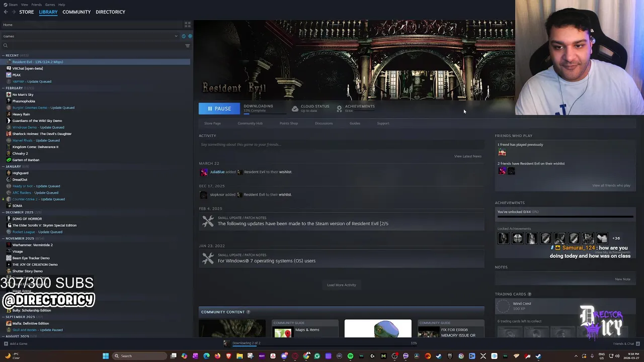
Task: Open the Maps & Items community guide
Action: point(305,329)
